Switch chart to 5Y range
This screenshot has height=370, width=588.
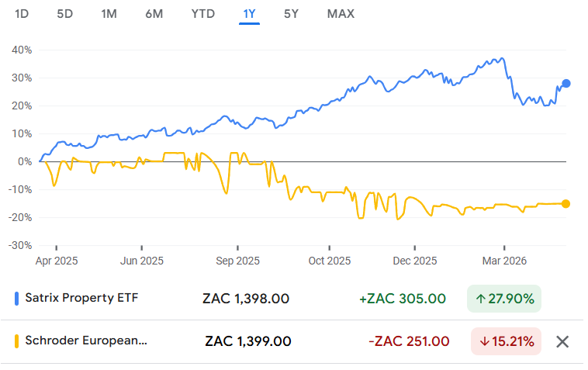(292, 14)
